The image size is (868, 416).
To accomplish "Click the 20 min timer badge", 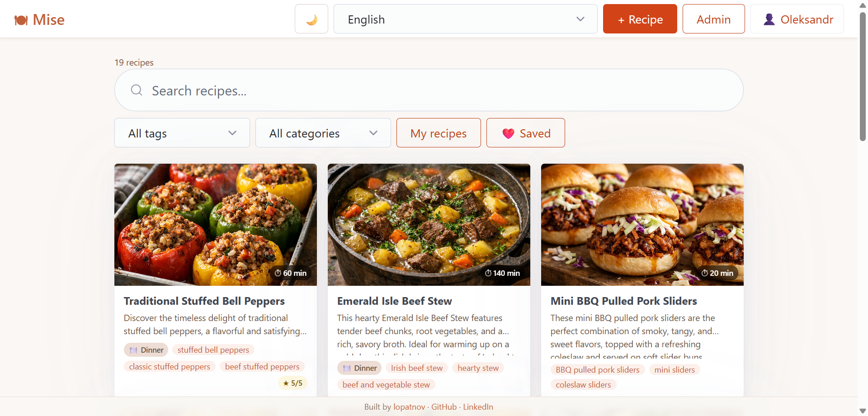I will 717,273.
